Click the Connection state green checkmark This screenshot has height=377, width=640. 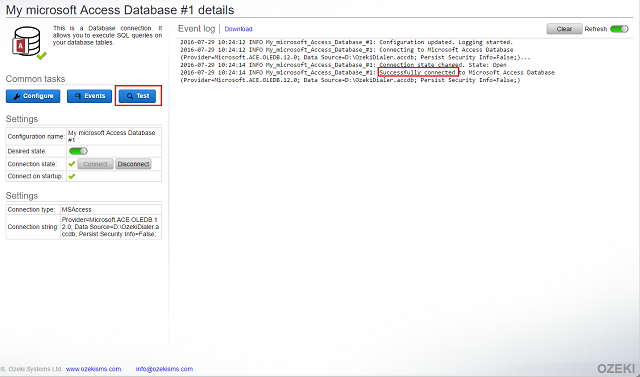pos(72,164)
